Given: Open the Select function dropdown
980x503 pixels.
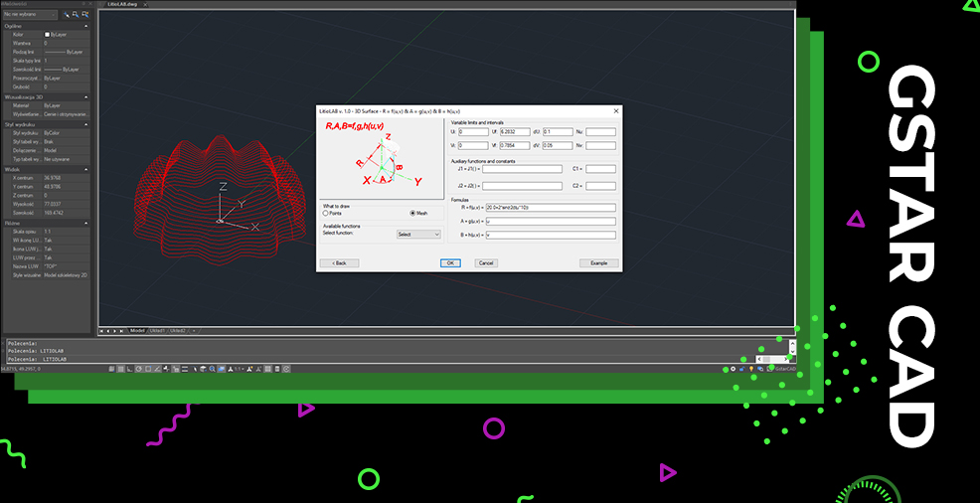Looking at the screenshot, I should (418, 234).
